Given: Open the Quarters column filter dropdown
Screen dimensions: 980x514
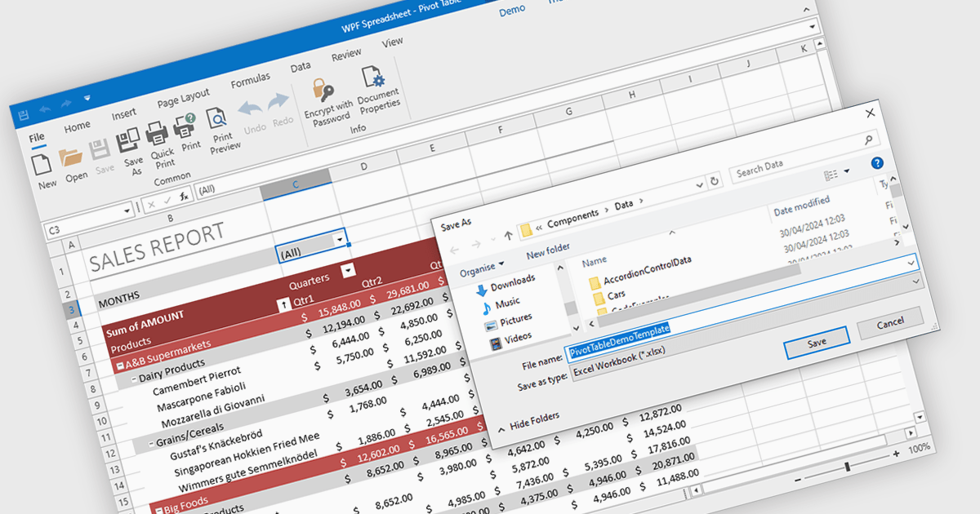Looking at the screenshot, I should coord(348,271).
